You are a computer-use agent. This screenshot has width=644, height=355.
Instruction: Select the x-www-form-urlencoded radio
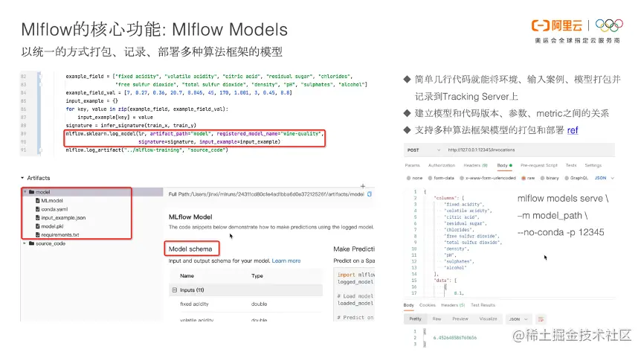462,178
